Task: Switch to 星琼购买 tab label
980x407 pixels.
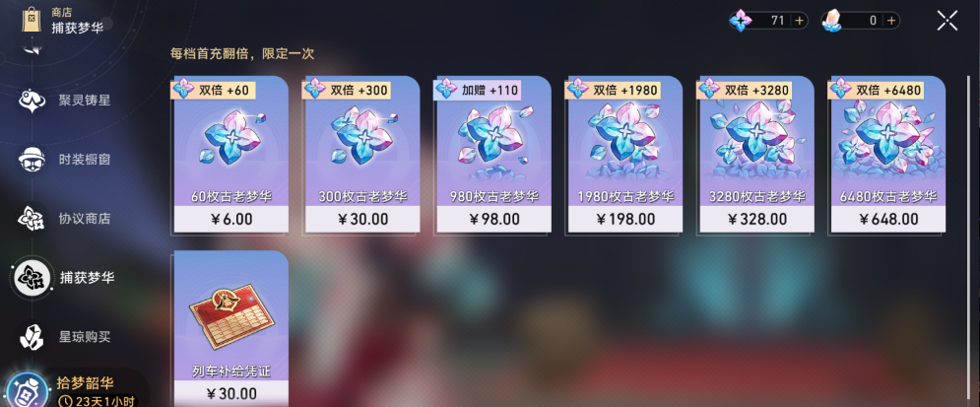Action: [x=85, y=337]
